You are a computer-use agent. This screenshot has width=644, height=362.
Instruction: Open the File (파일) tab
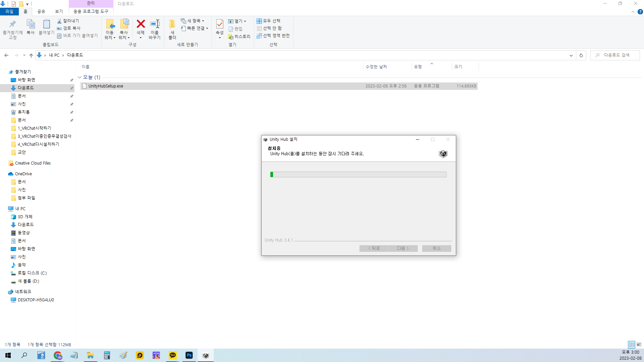pos(9,11)
